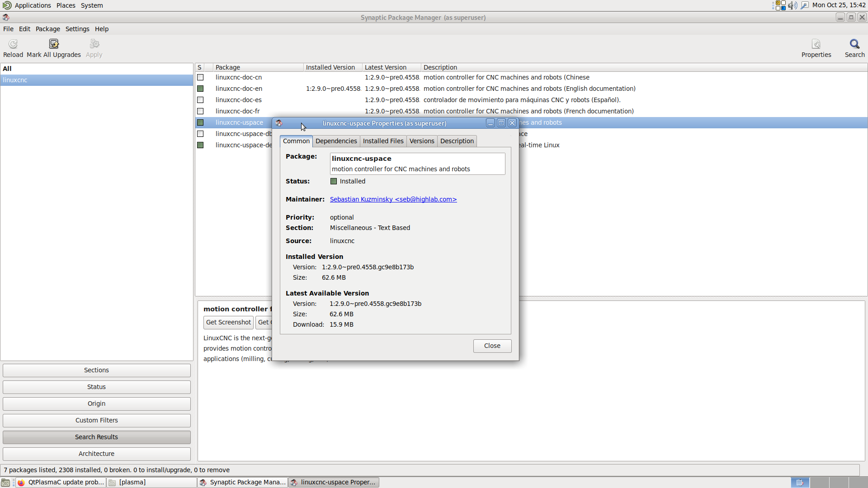Open maintainer Sebastian Kuzminsky email link
The height and width of the screenshot is (488, 868).
(393, 199)
